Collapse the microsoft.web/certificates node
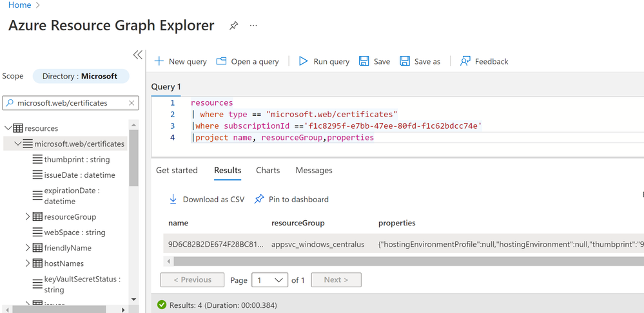The width and height of the screenshot is (644, 313). point(17,144)
